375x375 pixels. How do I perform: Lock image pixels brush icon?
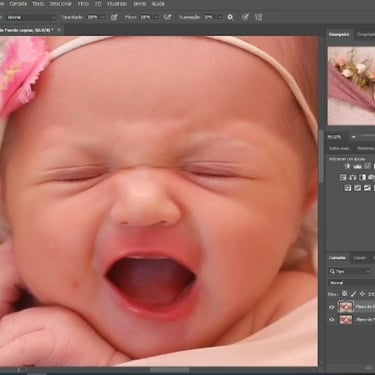354,294
